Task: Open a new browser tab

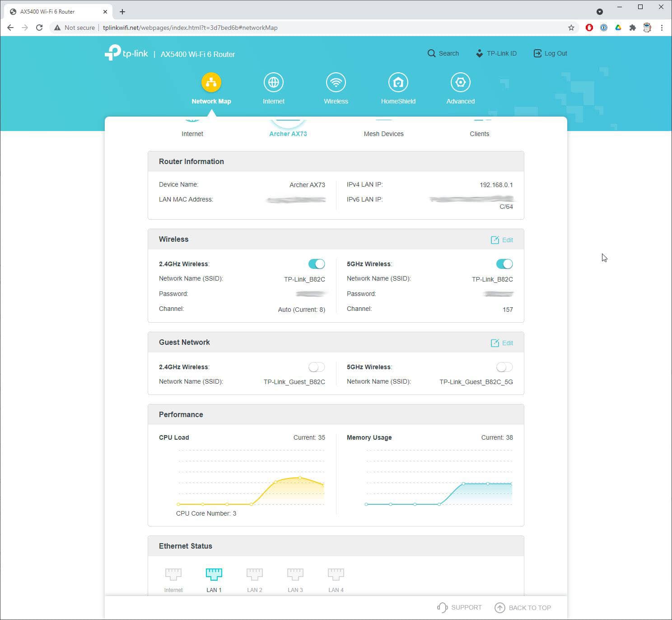Action: (x=122, y=12)
